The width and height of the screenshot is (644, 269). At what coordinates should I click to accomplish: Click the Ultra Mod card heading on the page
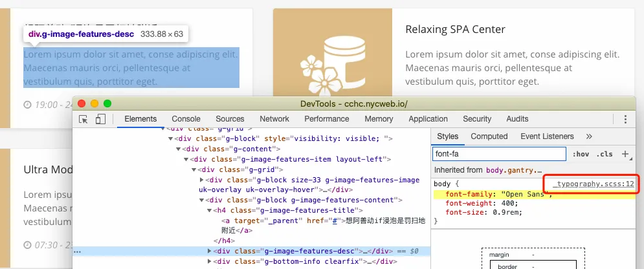(48, 169)
